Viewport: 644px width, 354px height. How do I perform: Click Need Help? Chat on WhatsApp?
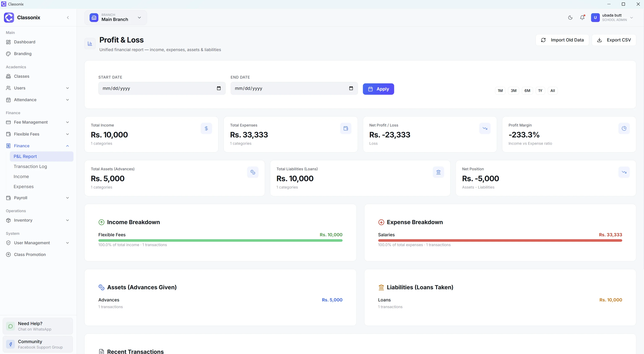point(38,326)
